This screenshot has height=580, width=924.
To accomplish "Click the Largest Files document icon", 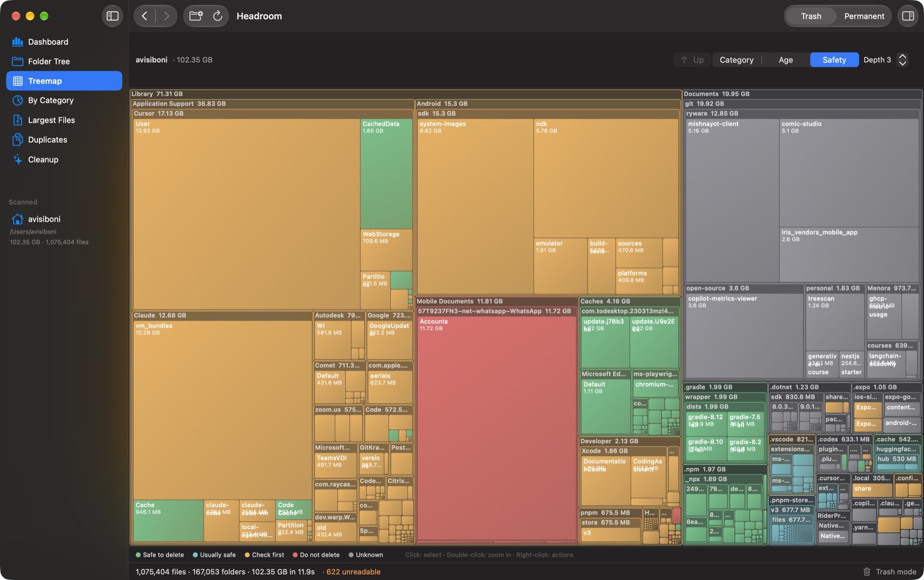I will point(18,120).
